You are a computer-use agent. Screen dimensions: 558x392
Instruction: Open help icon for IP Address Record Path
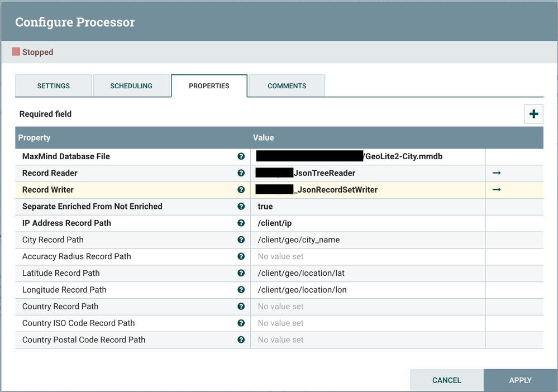241,223
